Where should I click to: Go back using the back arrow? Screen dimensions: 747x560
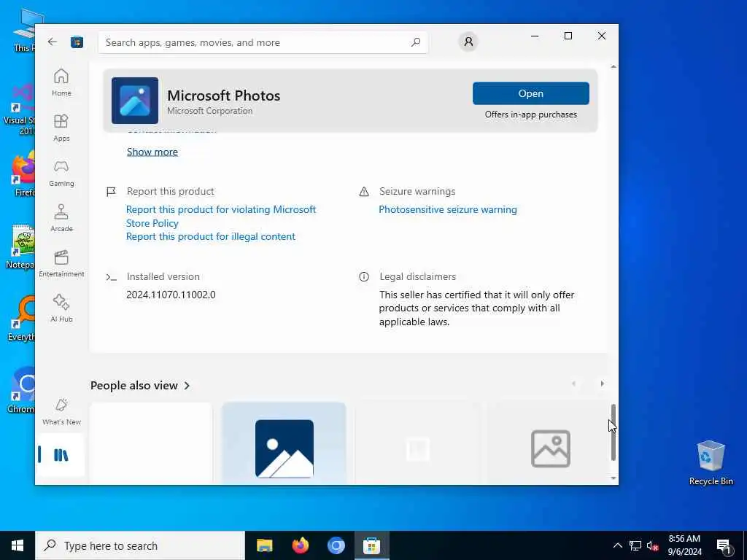pos(53,42)
